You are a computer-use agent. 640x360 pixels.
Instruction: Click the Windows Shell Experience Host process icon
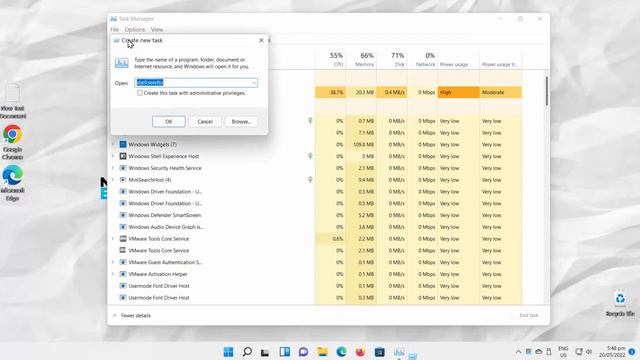coord(123,156)
